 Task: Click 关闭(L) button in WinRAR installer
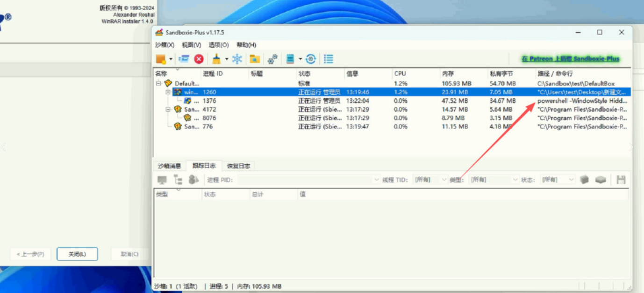click(77, 254)
